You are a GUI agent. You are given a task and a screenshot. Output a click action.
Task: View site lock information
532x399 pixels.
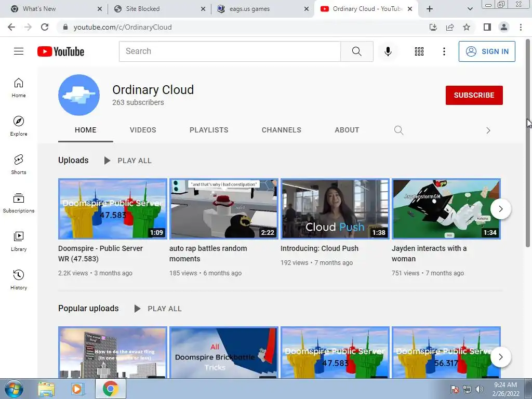click(65, 27)
